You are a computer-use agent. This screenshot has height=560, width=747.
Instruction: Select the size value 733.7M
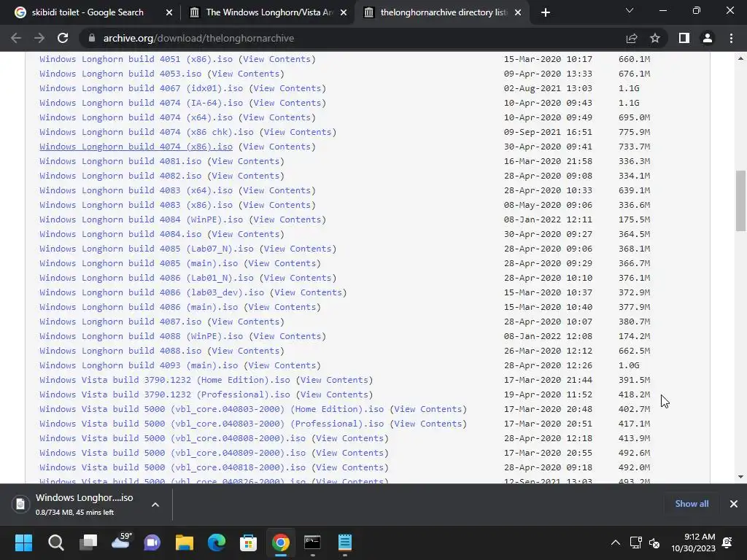634,147
